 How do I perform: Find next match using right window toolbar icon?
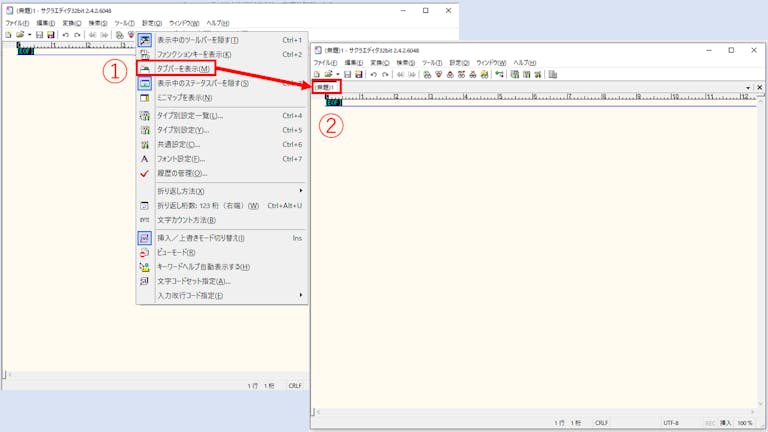point(439,74)
